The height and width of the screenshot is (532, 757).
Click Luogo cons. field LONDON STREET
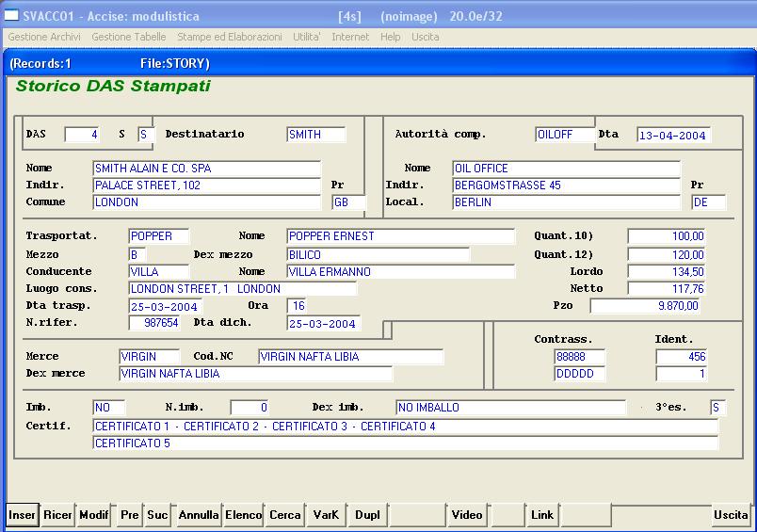click(243, 289)
